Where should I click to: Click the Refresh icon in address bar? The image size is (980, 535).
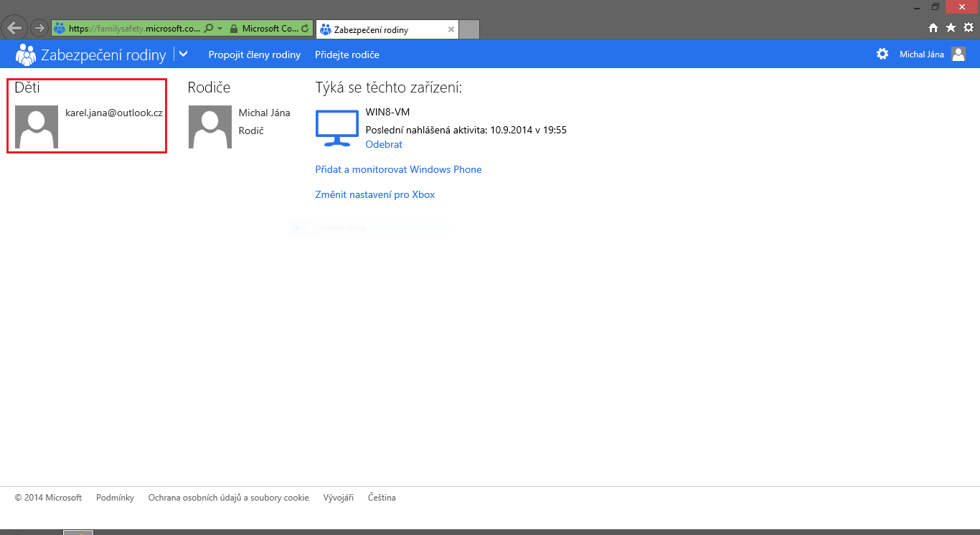pos(306,29)
